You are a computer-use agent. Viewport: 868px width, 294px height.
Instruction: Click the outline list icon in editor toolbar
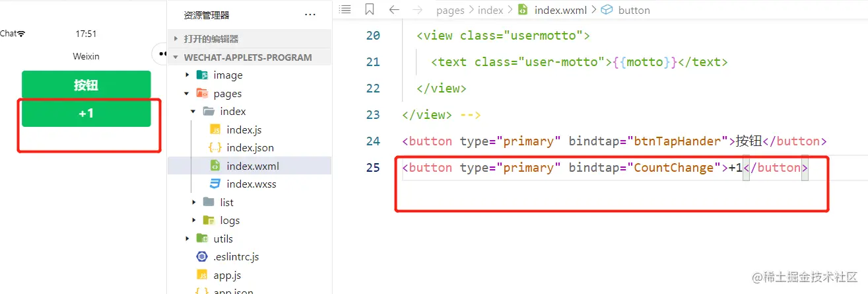pyautogui.click(x=345, y=10)
